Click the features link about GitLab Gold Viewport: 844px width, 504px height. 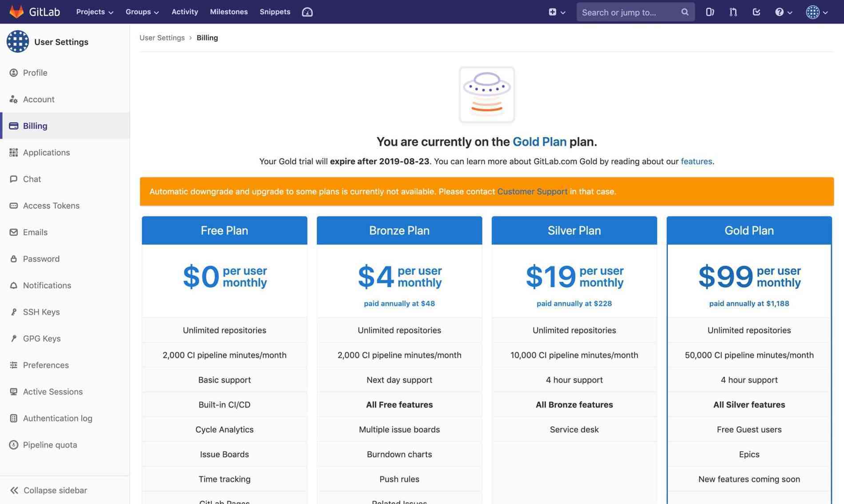tap(696, 162)
